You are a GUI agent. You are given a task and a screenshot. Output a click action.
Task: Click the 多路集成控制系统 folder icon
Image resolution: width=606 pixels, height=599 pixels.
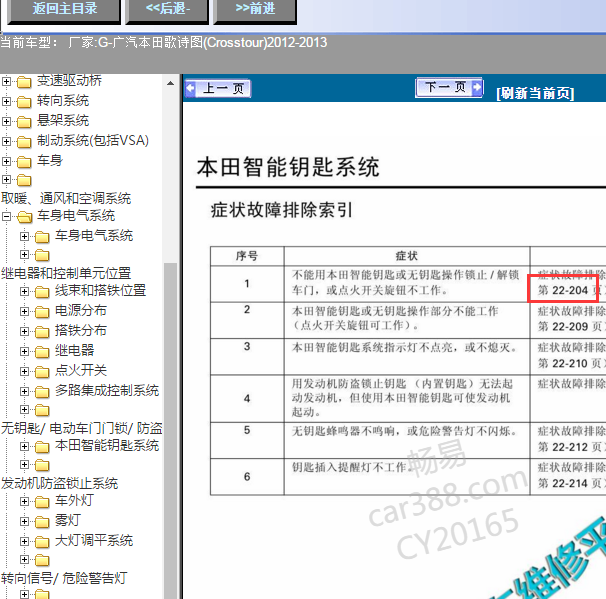(x=42, y=392)
